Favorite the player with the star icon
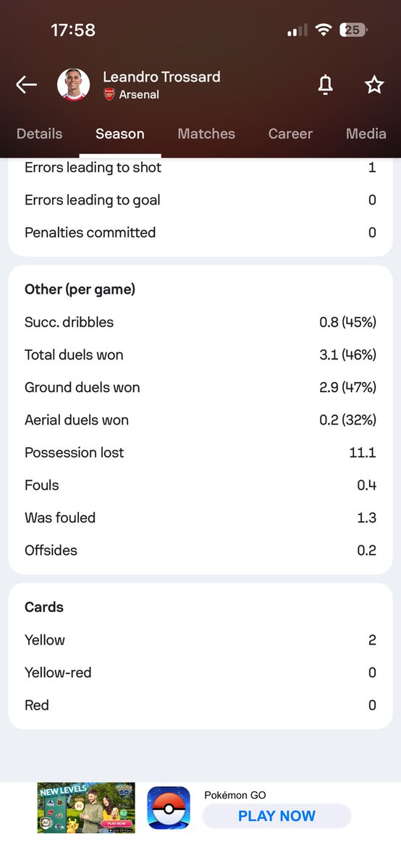Viewport: 401px width, 868px height. click(x=374, y=85)
